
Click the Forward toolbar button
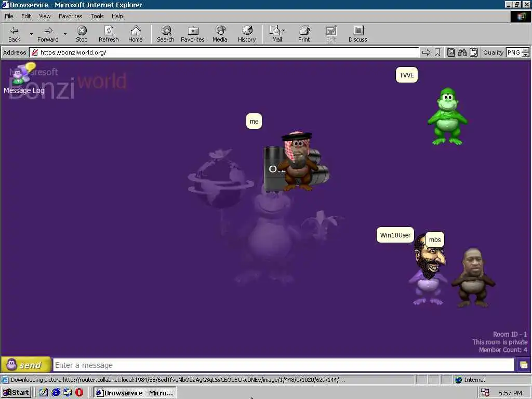(48, 34)
